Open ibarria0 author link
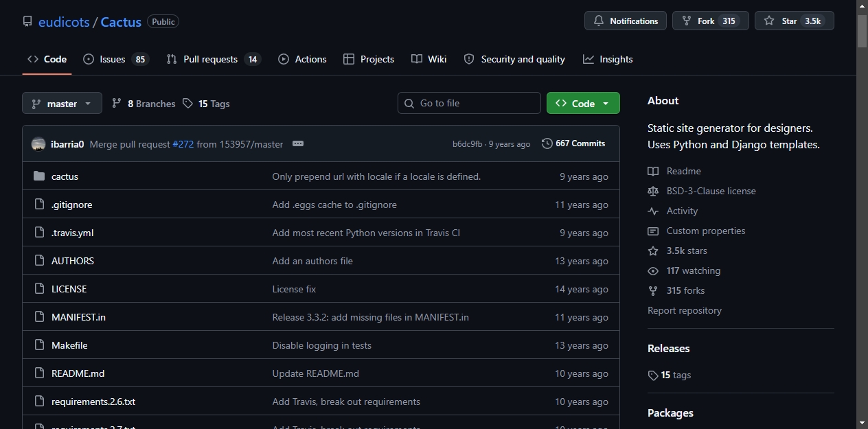 pos(67,144)
